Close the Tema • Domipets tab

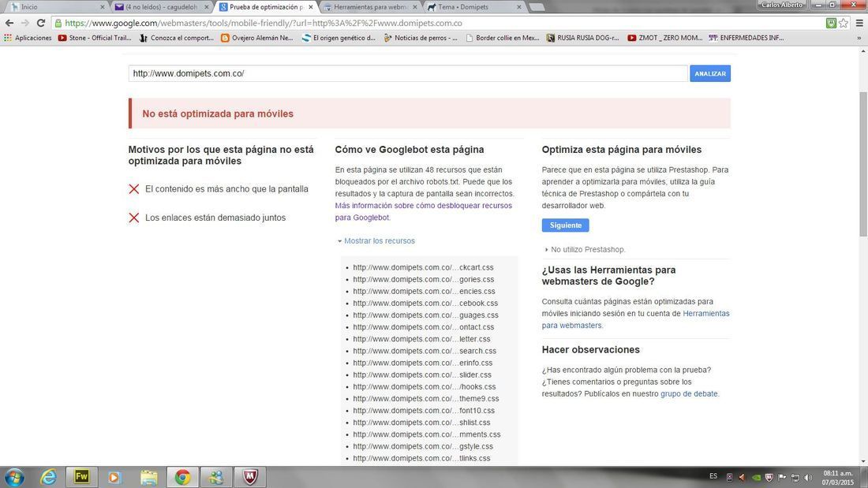[x=518, y=7]
